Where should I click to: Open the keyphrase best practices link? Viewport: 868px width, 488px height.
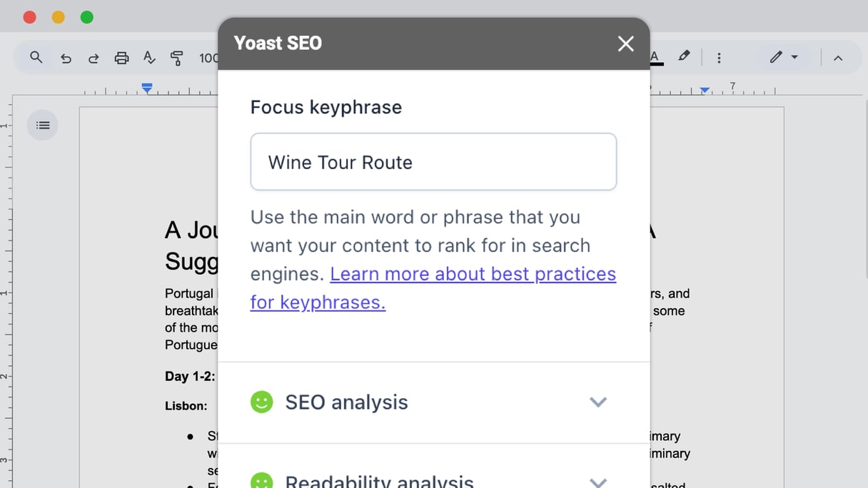[x=433, y=288]
